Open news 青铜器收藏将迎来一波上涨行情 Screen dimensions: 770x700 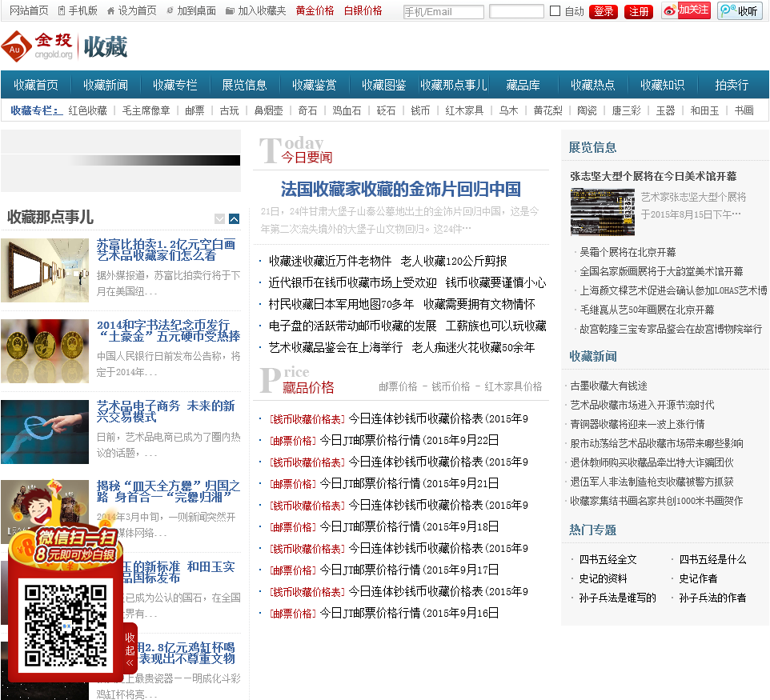[637, 424]
